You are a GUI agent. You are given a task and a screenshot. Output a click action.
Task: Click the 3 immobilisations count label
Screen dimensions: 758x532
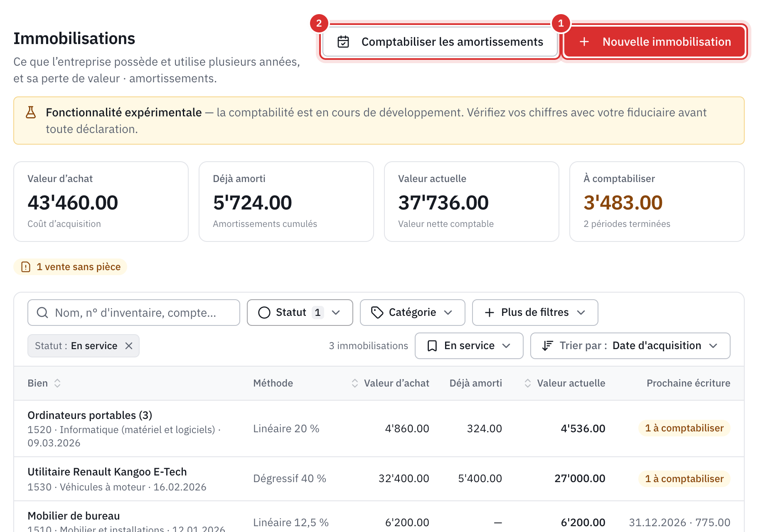369,346
